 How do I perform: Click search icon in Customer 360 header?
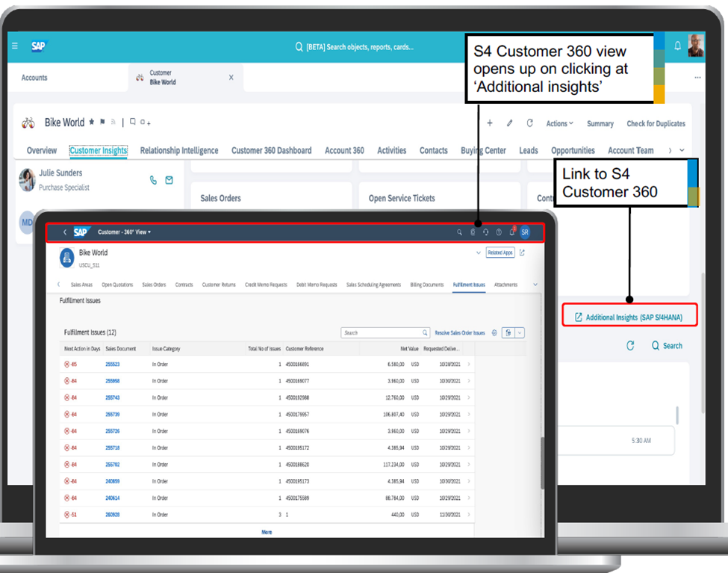pos(459,232)
